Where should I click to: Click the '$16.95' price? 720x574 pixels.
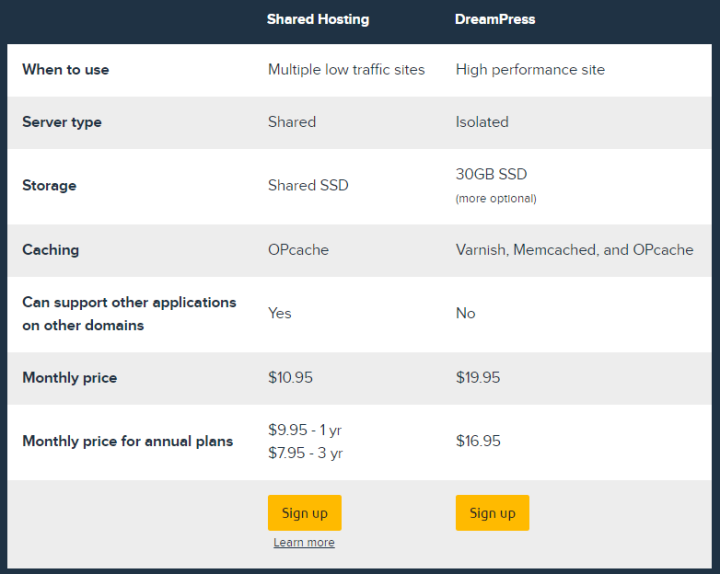(478, 441)
